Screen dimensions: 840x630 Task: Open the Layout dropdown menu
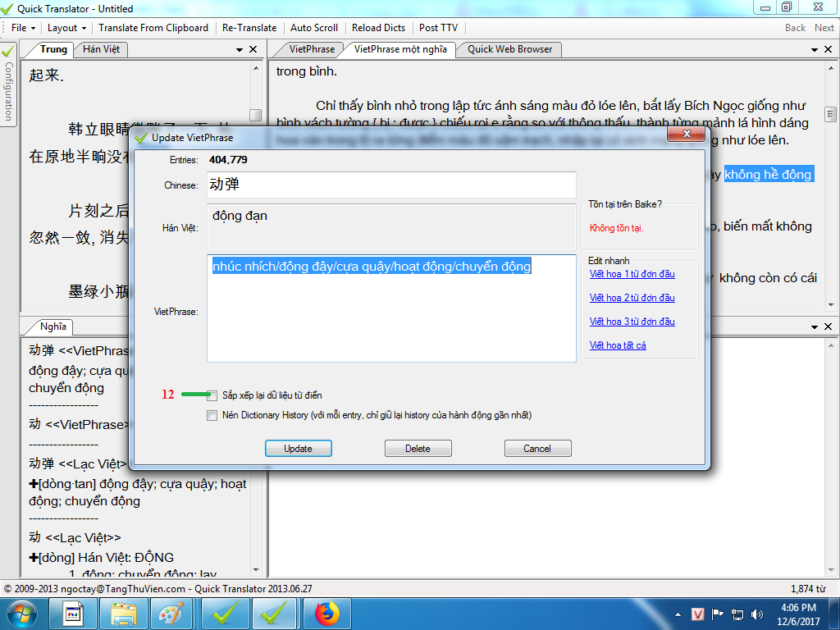[x=66, y=28]
